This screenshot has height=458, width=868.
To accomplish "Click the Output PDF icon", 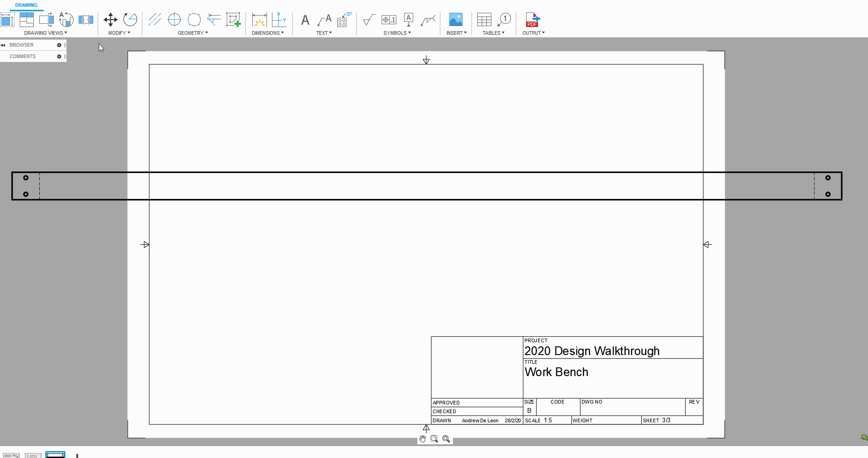I will click(533, 20).
